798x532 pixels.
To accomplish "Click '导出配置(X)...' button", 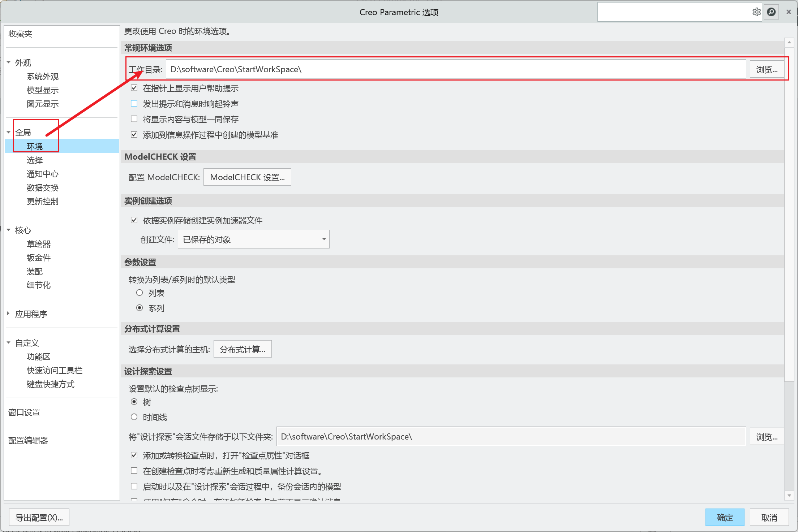I will 39,518.
